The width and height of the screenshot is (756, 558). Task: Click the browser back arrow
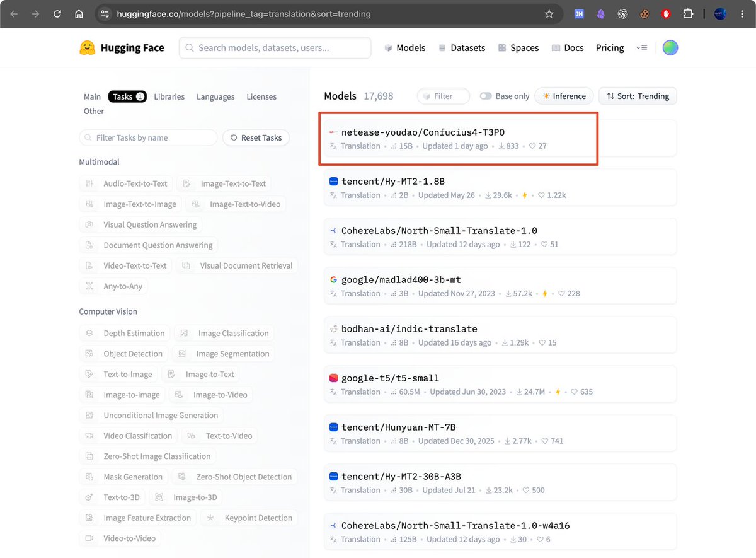(14, 14)
